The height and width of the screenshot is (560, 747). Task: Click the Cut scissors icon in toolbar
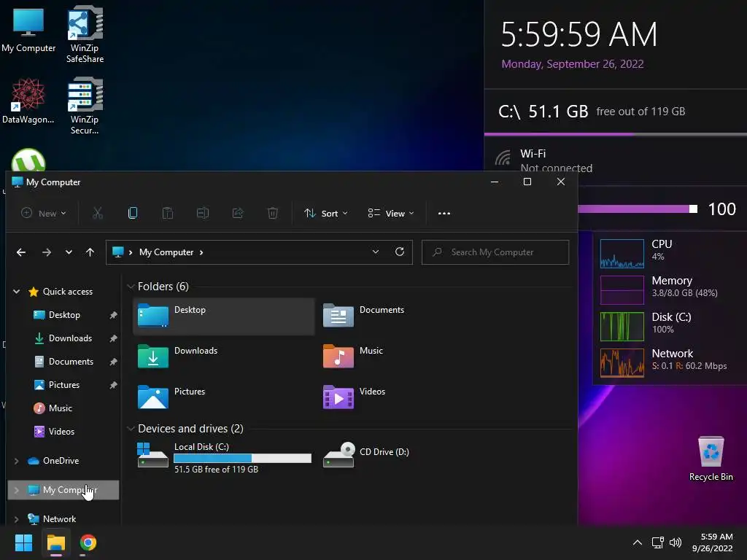[98, 213]
